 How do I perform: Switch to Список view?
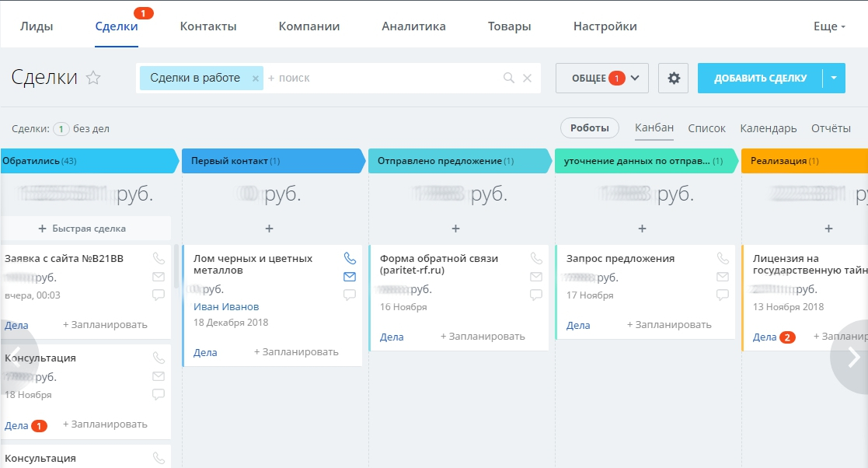coord(706,128)
